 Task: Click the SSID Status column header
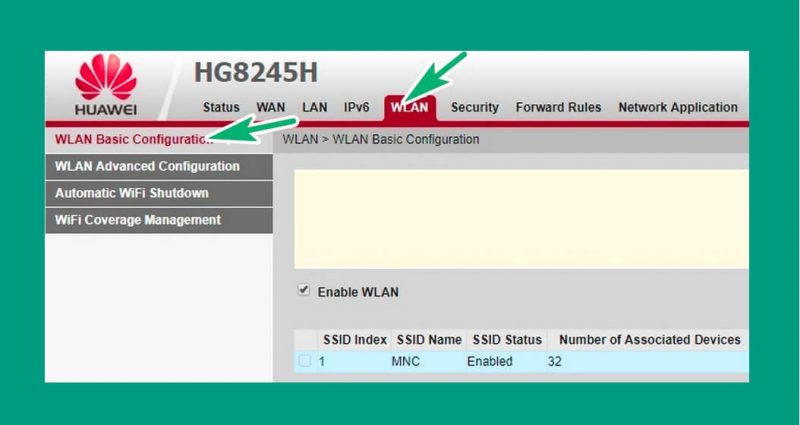tap(507, 340)
